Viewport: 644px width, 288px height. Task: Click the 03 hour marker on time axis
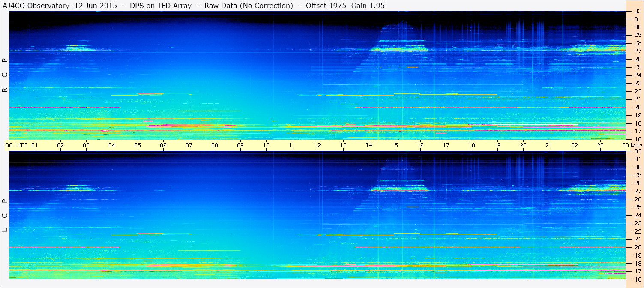pyautogui.click(x=86, y=145)
